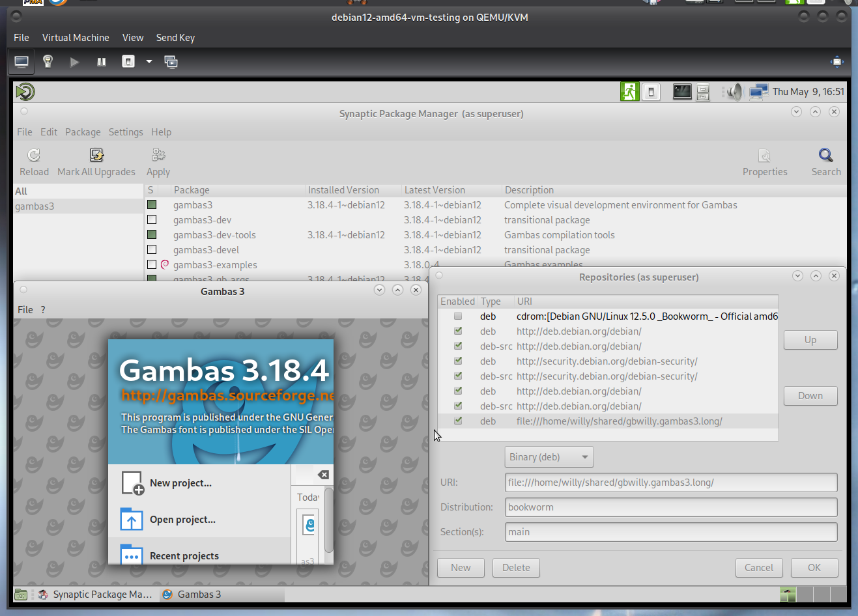Switch VM to fullscreen view icon
The image size is (858, 616).
pos(837,62)
